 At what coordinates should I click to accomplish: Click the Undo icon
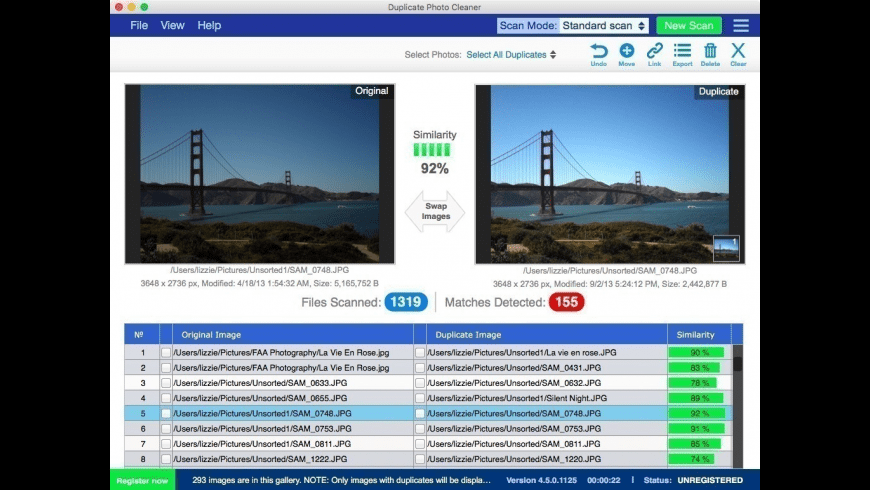pos(598,54)
